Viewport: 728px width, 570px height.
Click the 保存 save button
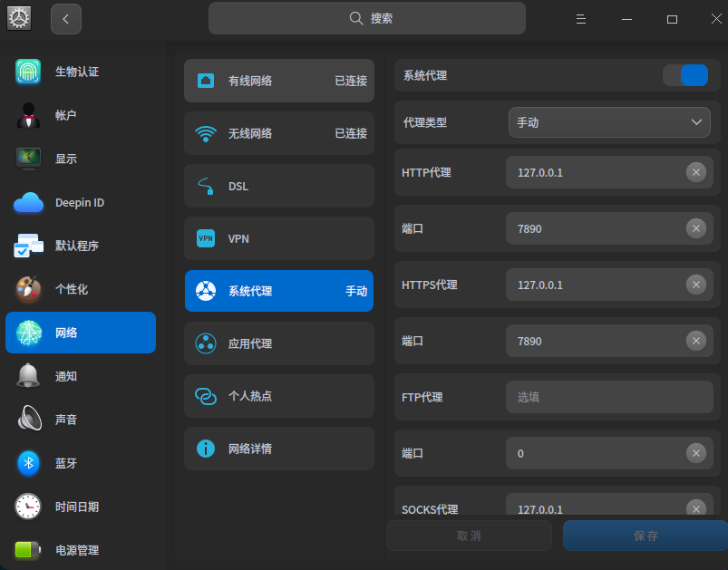(645, 536)
